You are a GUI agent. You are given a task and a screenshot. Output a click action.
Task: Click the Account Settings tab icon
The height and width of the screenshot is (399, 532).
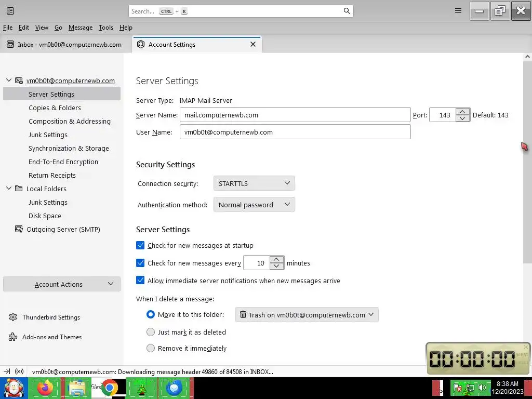point(141,45)
